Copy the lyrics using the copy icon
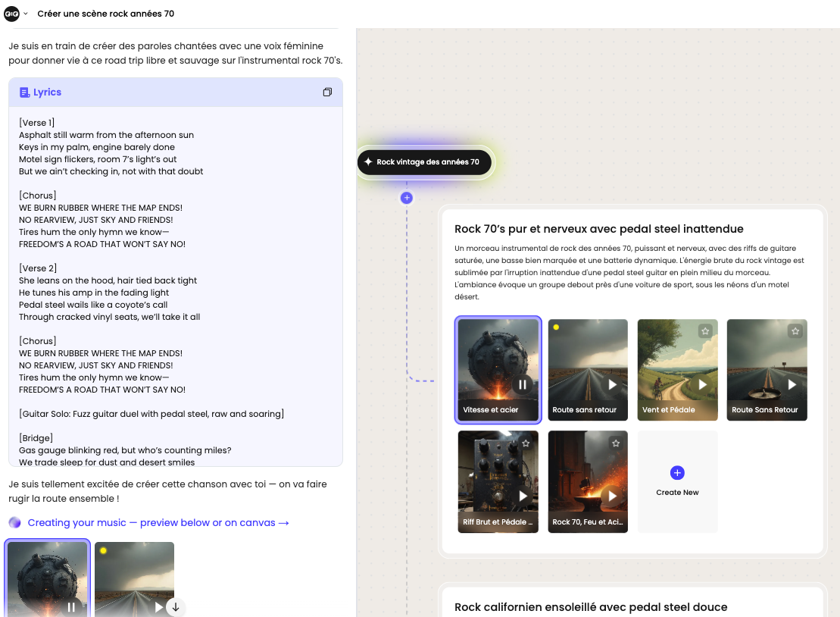 coord(327,92)
